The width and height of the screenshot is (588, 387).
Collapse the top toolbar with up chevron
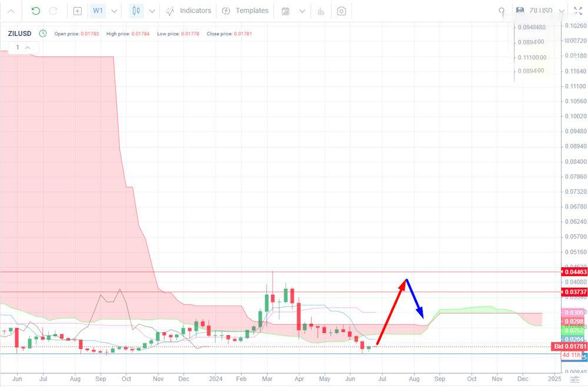[x=11, y=11]
